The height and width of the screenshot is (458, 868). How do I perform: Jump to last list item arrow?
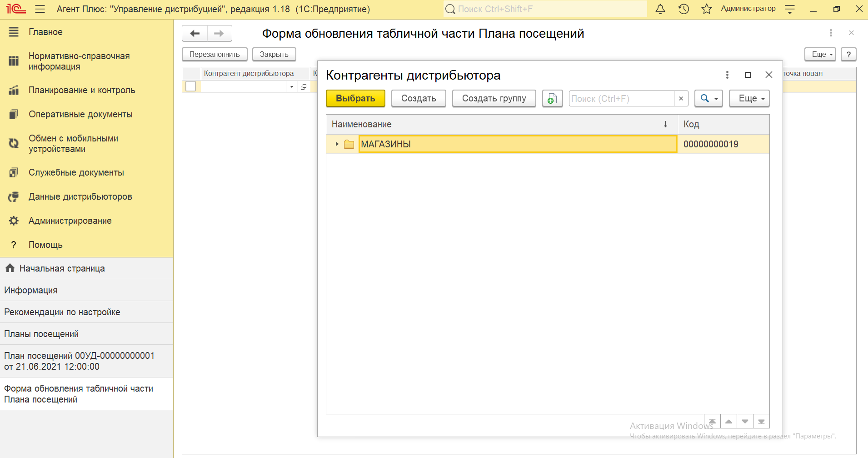coord(761,422)
